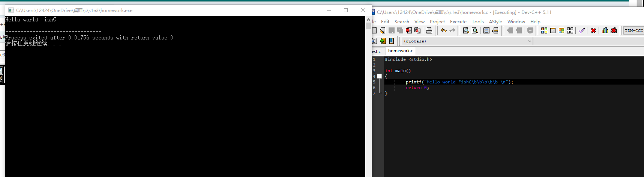Click the '#include <stdio.h>' line
Screen dimensions: 644x177
click(408, 59)
